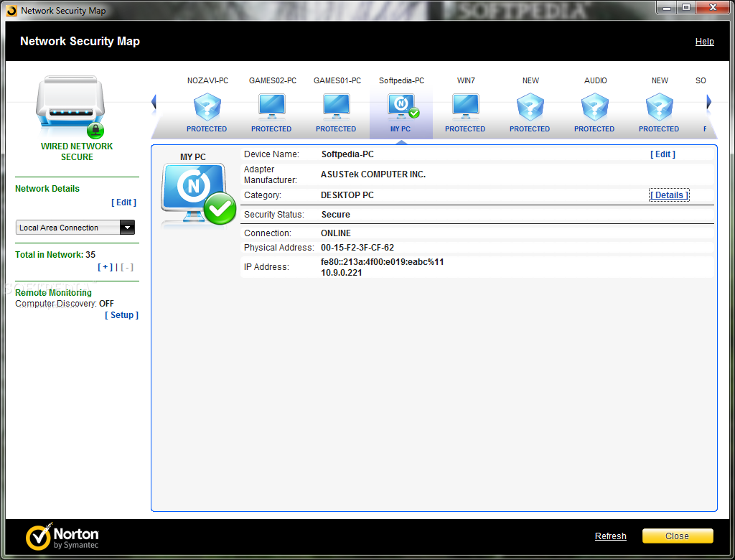735x560 pixels.
Task: Select the WIN7 computer icon
Action: 466,106
